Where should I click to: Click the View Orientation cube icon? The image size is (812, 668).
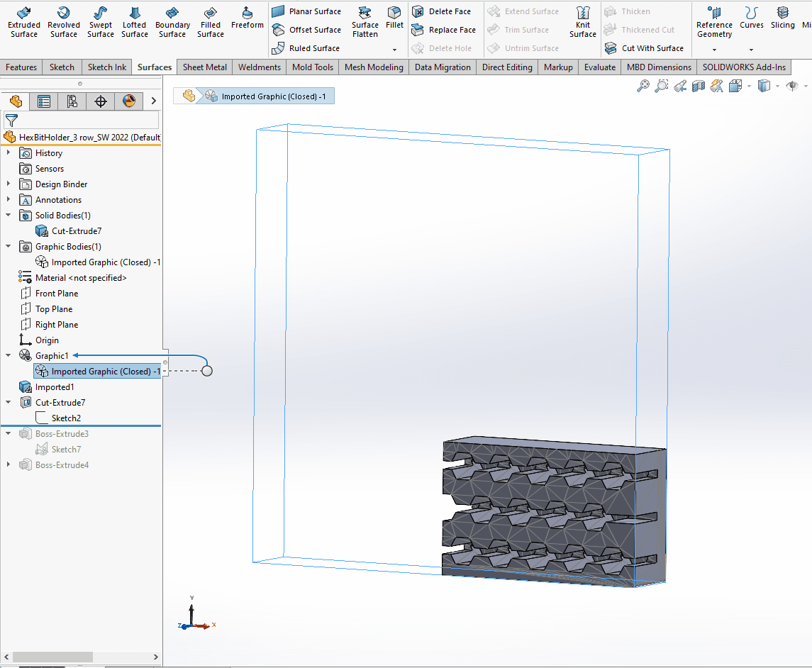pyautogui.click(x=735, y=86)
